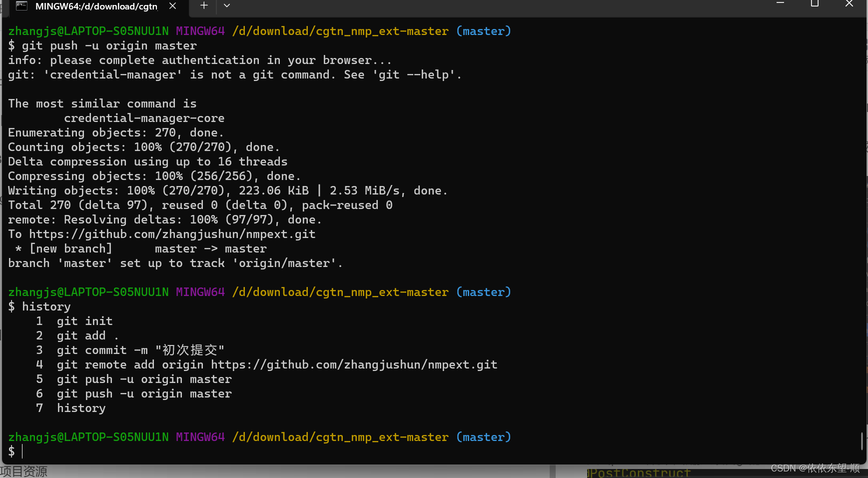Click 'The most similar command is' line
Viewport: 868px width, 478px height.
[102, 103]
